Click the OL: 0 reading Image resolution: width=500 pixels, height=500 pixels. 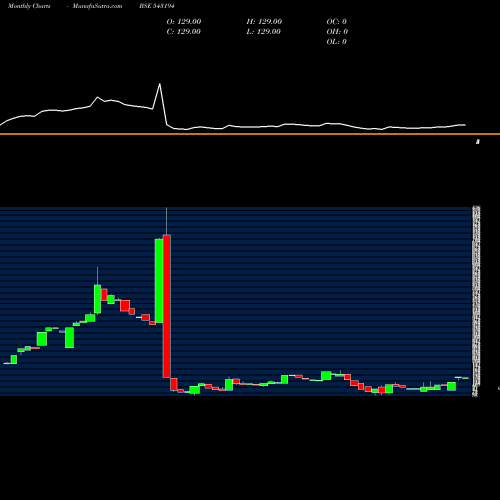(x=336, y=42)
